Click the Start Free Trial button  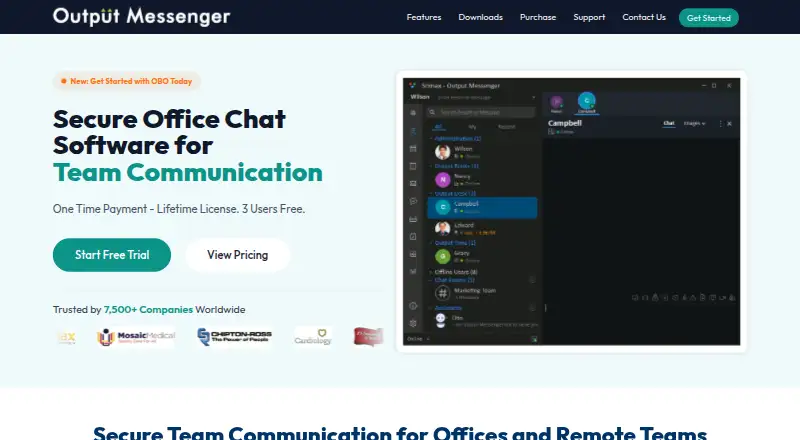[112, 255]
